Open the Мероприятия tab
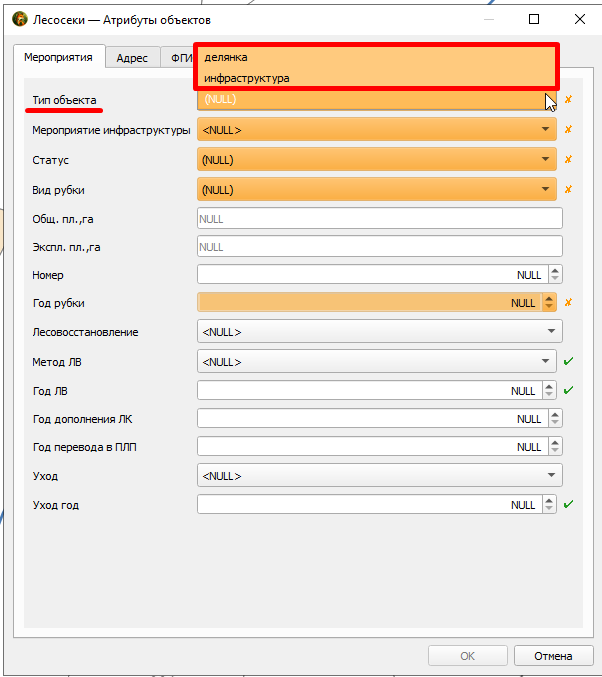The width and height of the screenshot is (602, 677). [x=58, y=57]
